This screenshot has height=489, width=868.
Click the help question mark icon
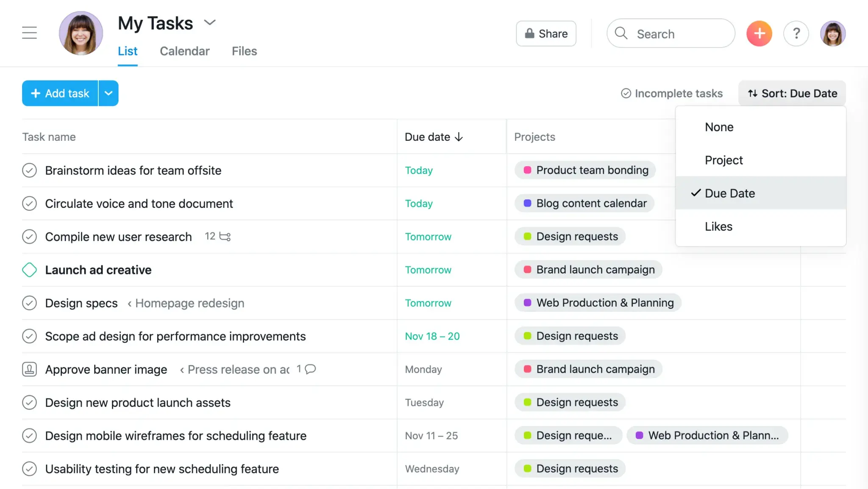[797, 34]
